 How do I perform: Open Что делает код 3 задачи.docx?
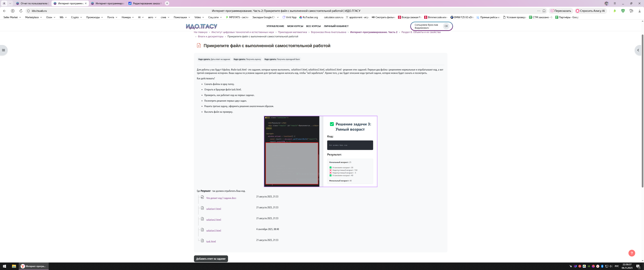[x=221, y=198]
